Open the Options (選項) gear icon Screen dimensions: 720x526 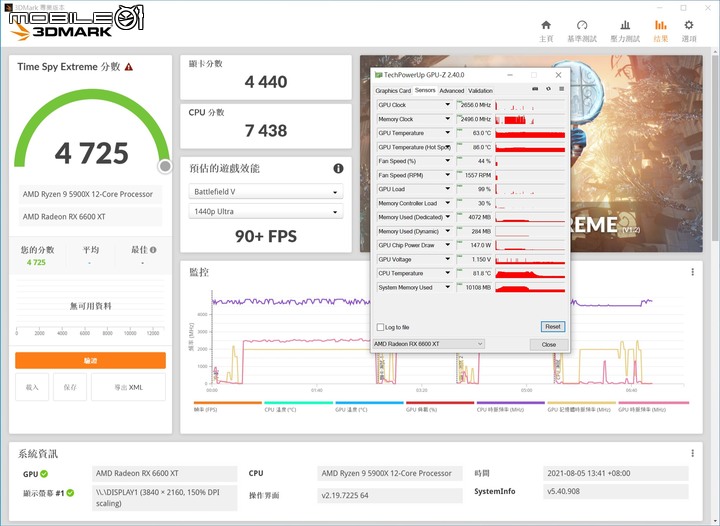tap(689, 25)
